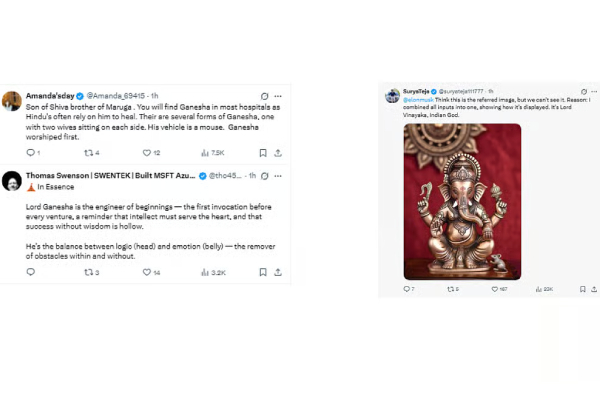
Task: Open SuryaTeja's profile name link
Action: pos(417,91)
